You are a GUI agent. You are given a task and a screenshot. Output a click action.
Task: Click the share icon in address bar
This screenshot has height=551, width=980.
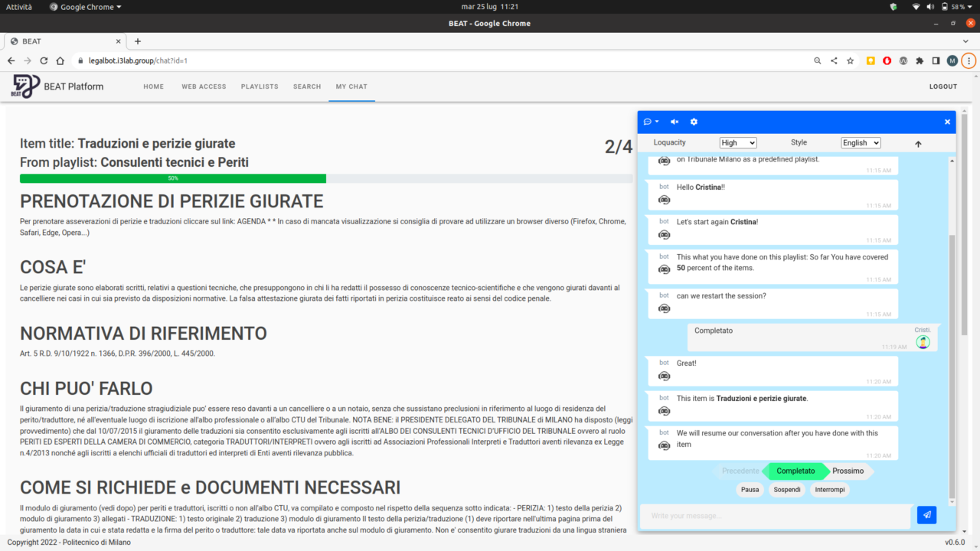tap(834, 60)
